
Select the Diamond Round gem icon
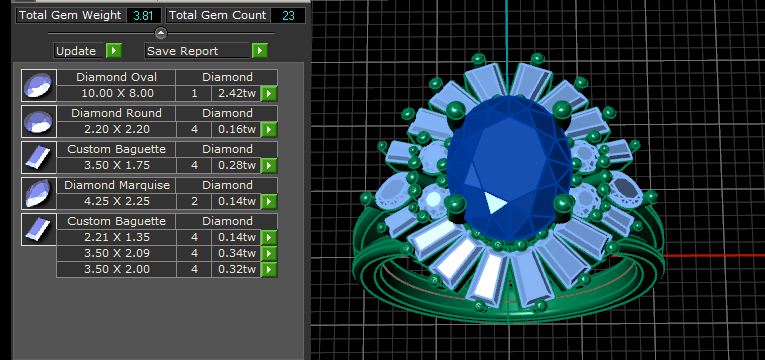[x=39, y=121]
